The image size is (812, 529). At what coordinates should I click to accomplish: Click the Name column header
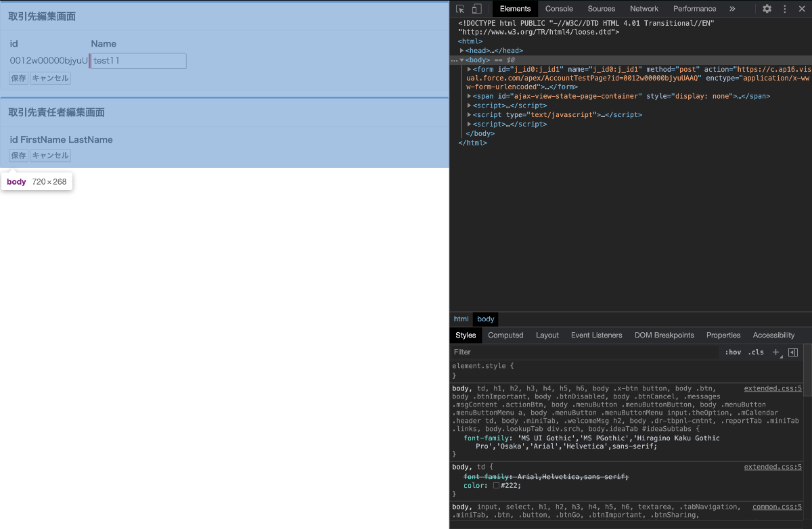tap(104, 44)
